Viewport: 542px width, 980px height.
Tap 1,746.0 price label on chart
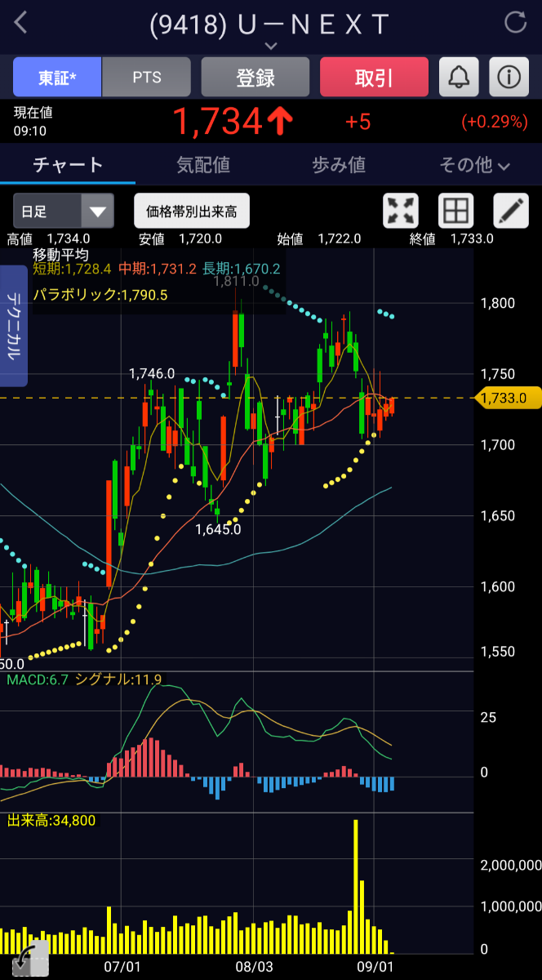click(152, 373)
